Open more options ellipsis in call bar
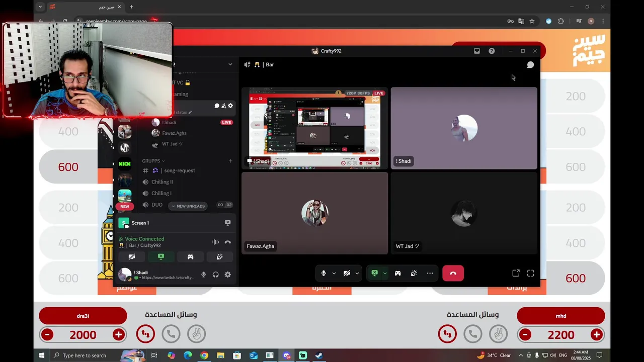 click(430, 273)
